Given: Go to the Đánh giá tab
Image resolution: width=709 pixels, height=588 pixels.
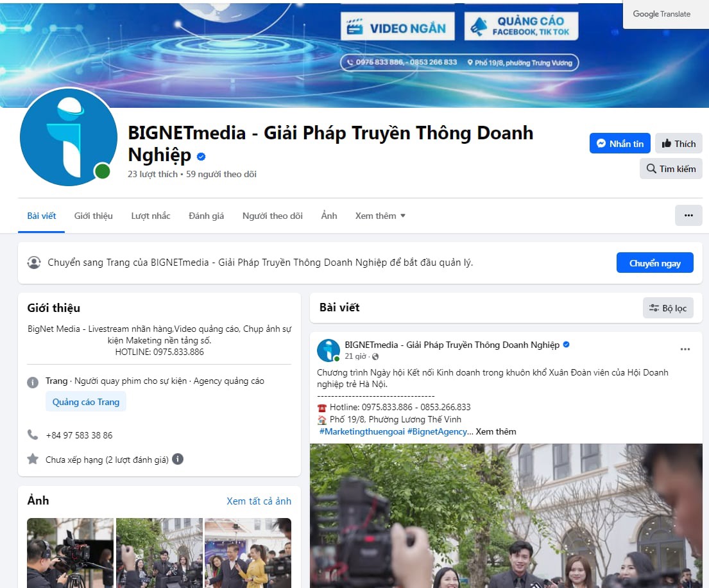Looking at the screenshot, I should pyautogui.click(x=206, y=216).
